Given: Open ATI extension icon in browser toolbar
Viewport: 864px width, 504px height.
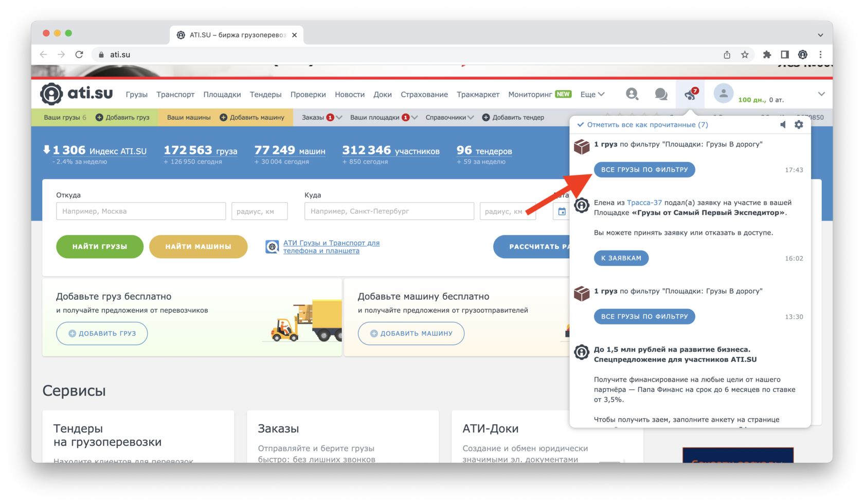Looking at the screenshot, I should click(x=803, y=55).
